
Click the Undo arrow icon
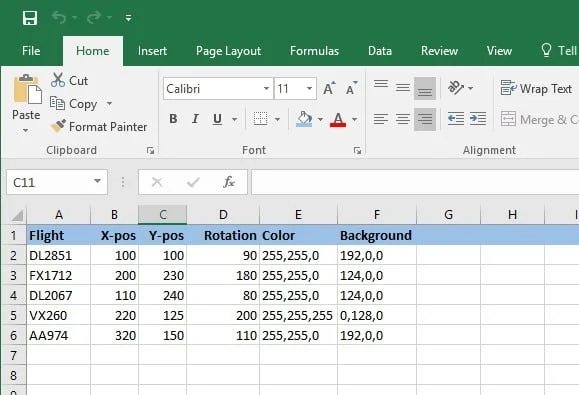(x=59, y=17)
